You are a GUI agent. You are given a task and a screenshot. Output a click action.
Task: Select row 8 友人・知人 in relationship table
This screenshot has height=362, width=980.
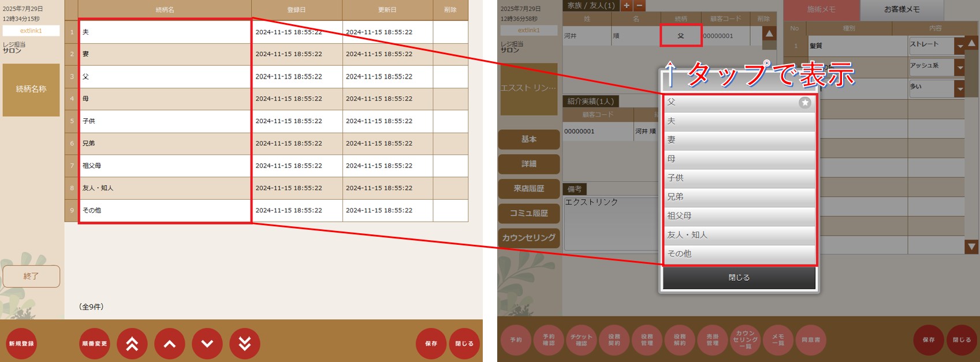[266, 188]
